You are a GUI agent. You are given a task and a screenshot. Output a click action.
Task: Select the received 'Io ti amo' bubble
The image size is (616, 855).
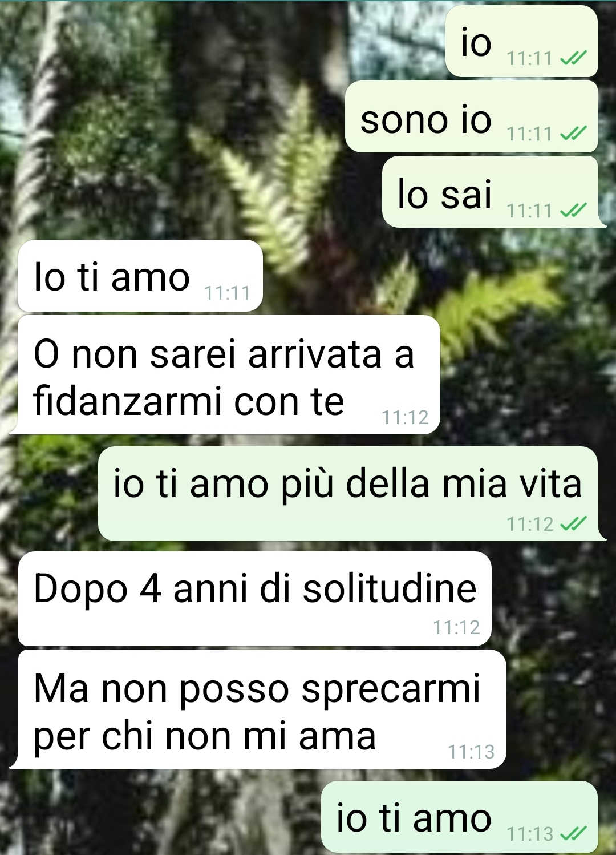click(x=140, y=276)
